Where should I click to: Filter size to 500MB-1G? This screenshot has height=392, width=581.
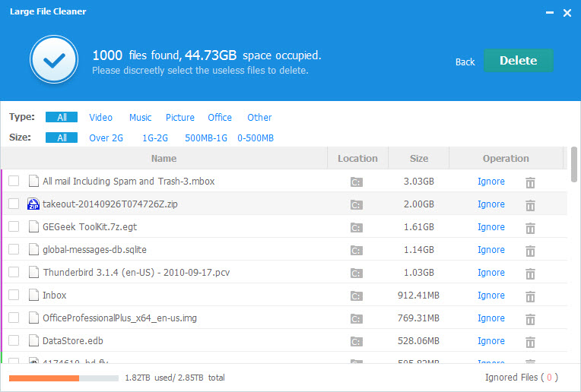(x=206, y=138)
